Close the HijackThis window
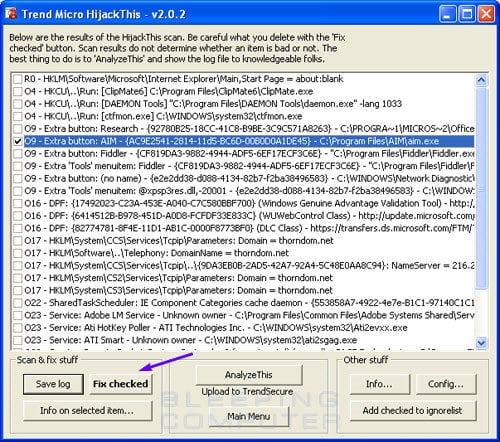 [x=486, y=14]
